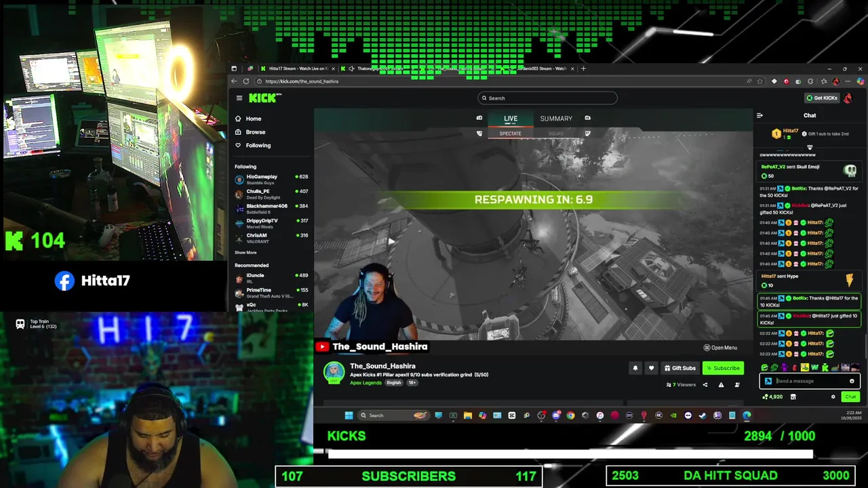
Task: Open HioGameplay channel in Following list
Action: pyautogui.click(x=271, y=179)
